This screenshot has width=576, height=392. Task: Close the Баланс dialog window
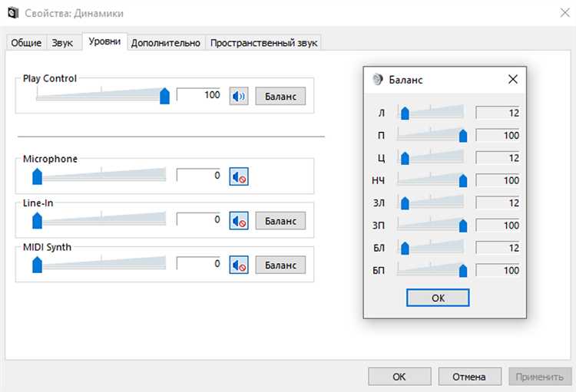pos(512,80)
